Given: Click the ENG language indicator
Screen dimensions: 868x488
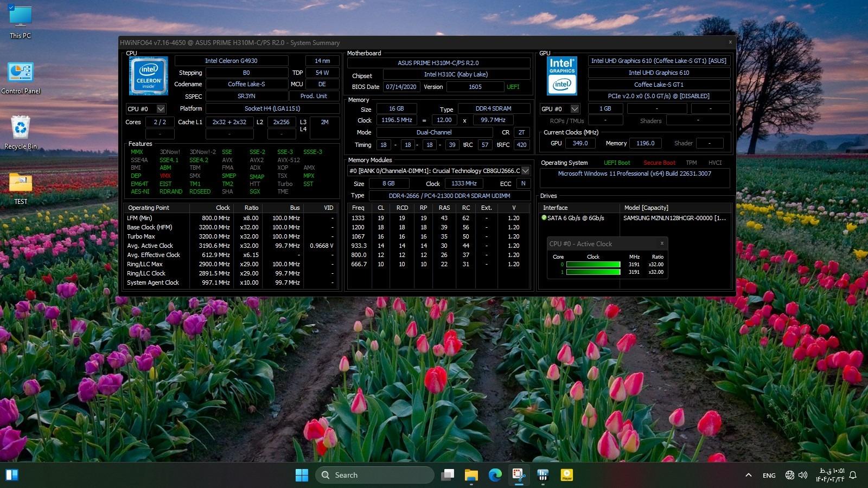Looking at the screenshot, I should (769, 476).
